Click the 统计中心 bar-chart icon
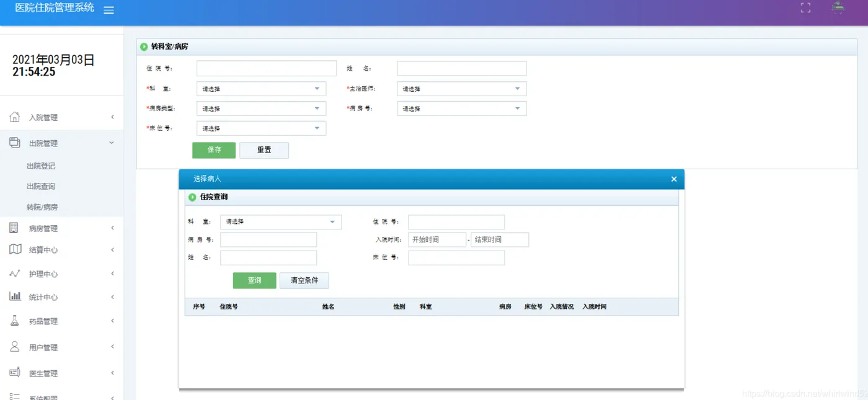868x400 pixels. pyautogui.click(x=15, y=296)
